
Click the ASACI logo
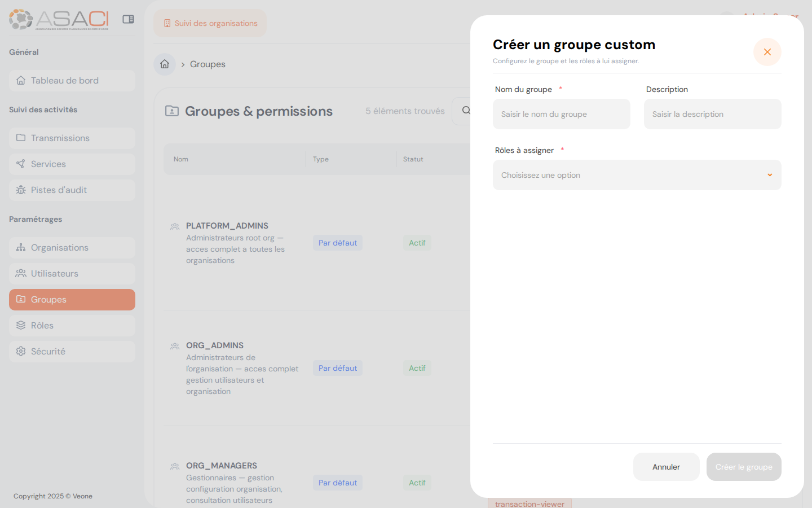coord(56,19)
